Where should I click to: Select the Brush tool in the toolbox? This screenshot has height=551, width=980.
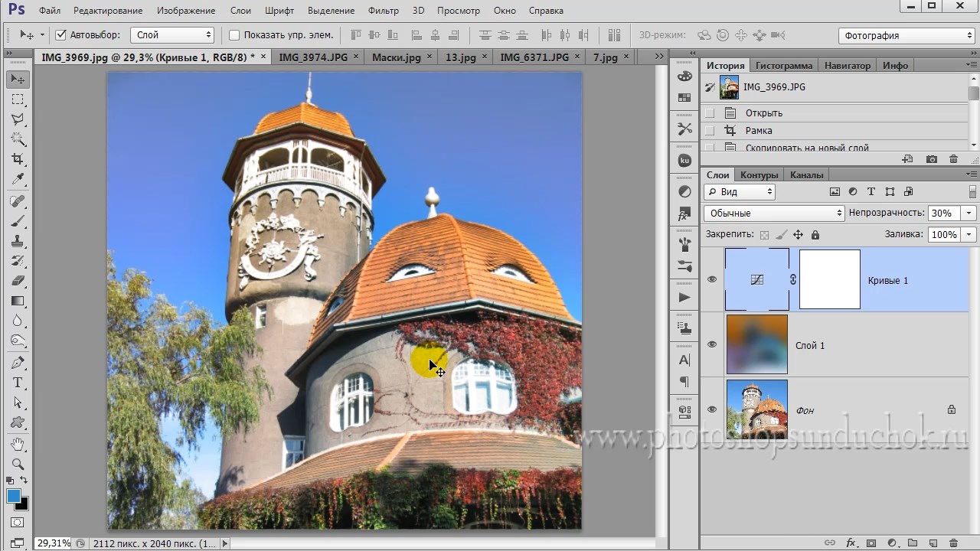pyautogui.click(x=18, y=222)
